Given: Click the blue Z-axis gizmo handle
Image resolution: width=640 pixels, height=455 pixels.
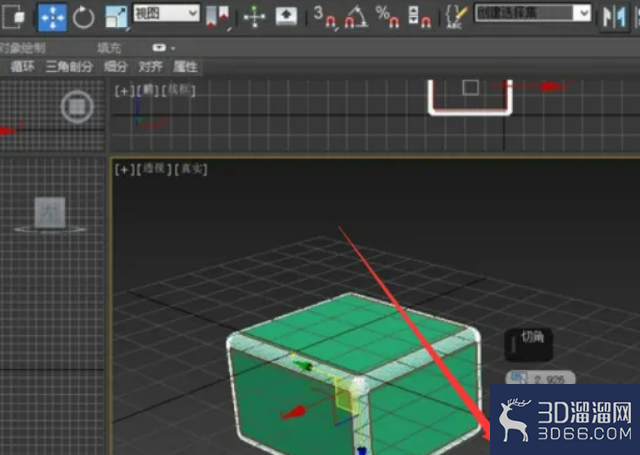Looking at the screenshot, I should pos(362,450).
